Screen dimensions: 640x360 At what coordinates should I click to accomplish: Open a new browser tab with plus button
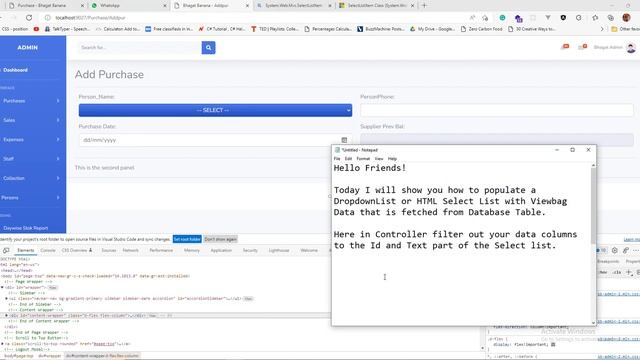click(x=424, y=5)
